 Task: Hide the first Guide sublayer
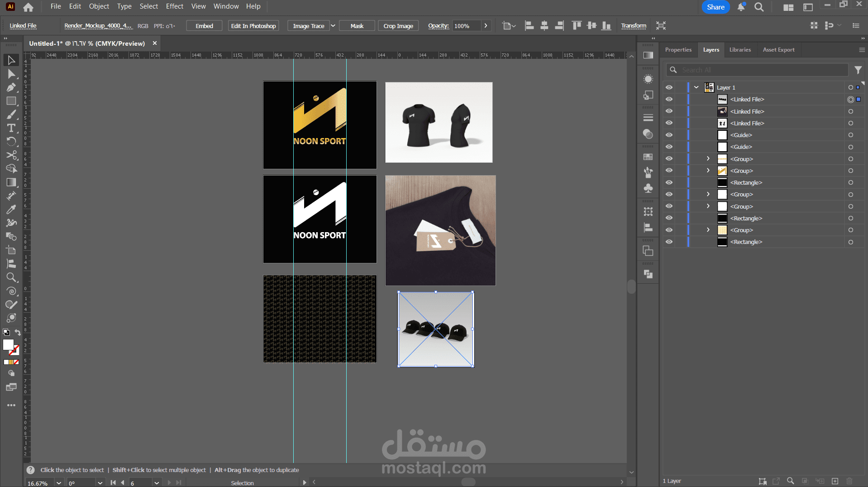click(x=669, y=135)
